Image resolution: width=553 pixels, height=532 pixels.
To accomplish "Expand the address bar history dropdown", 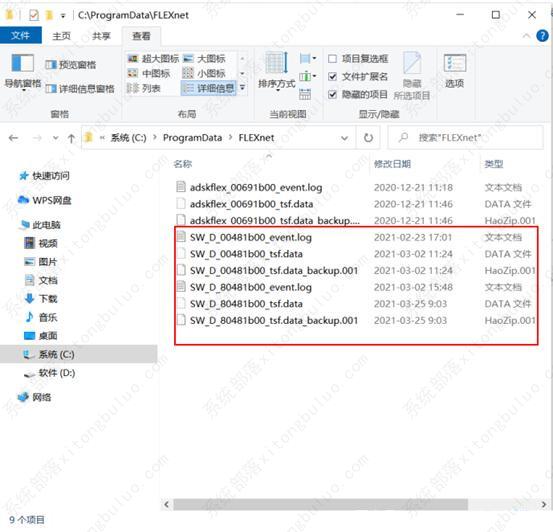I will pos(345,138).
